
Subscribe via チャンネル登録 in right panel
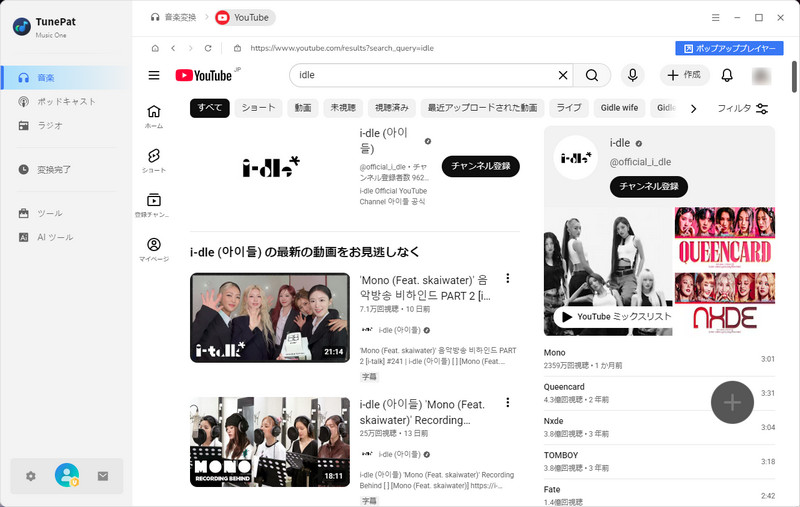[648, 187]
